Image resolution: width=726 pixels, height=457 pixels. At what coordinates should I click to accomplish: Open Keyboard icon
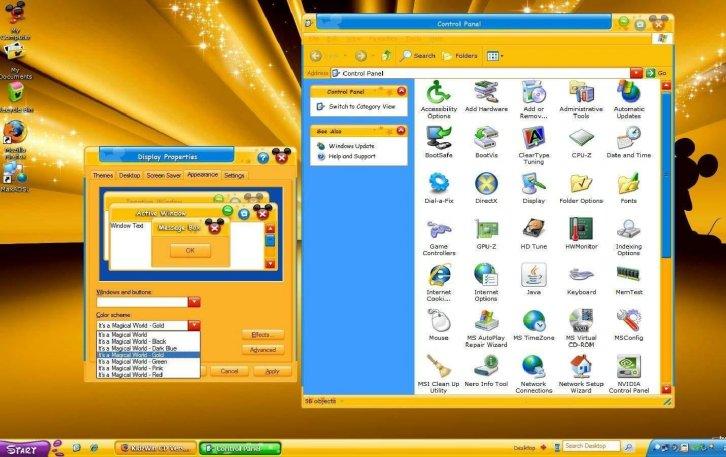[x=581, y=279]
